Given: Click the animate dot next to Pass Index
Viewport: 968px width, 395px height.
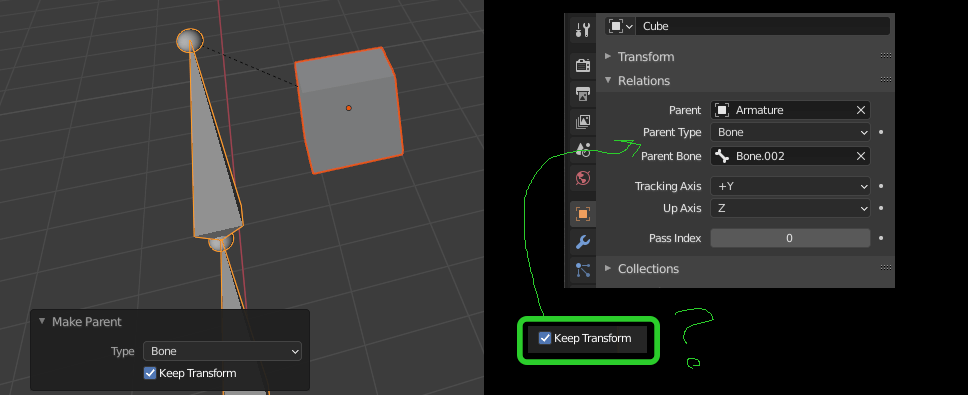Looking at the screenshot, I should click(x=881, y=238).
